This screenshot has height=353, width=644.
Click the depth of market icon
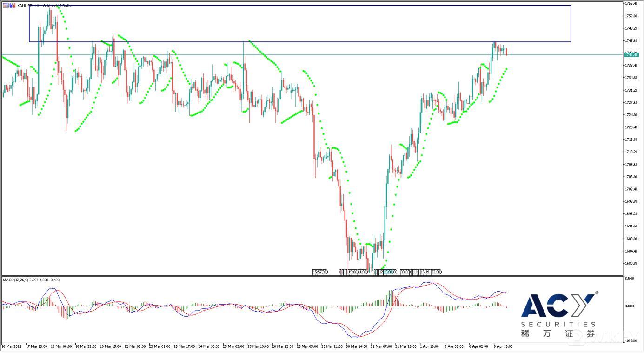12,6
